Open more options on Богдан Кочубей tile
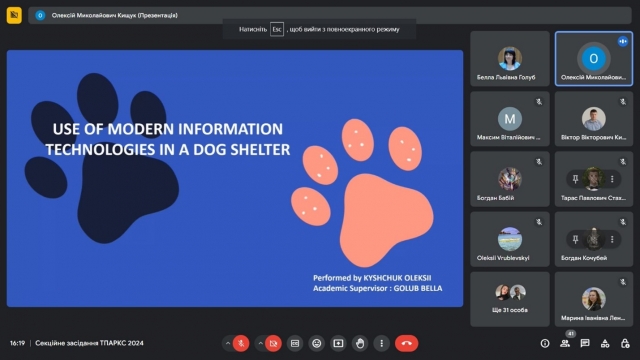640x360 pixels. (612, 239)
